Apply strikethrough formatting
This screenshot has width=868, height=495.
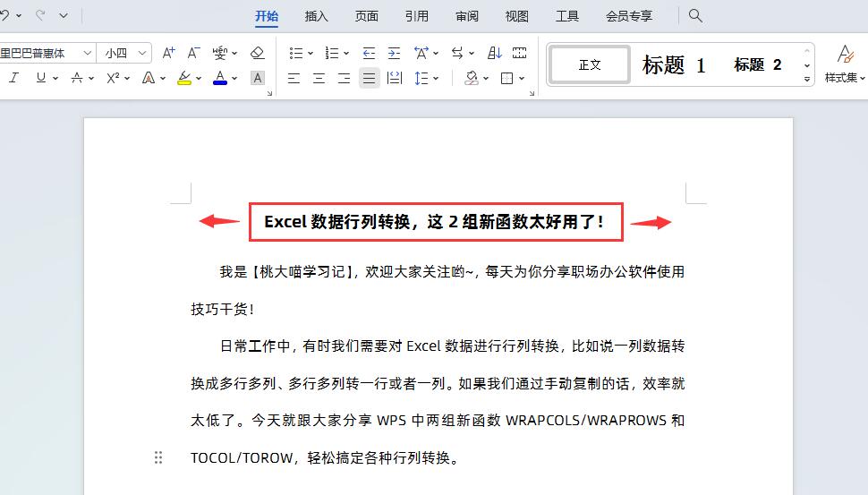(77, 78)
